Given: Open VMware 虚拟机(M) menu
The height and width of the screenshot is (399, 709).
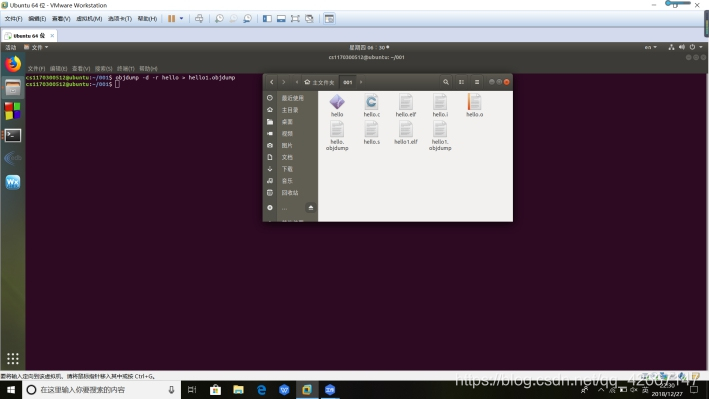Looking at the screenshot, I should pyautogui.click(x=89, y=19).
